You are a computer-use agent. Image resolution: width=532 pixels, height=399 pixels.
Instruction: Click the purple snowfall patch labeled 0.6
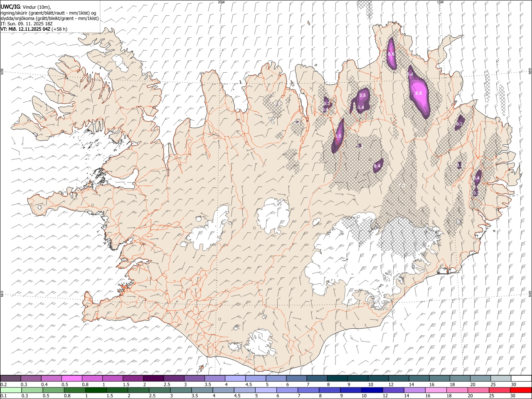point(391,53)
